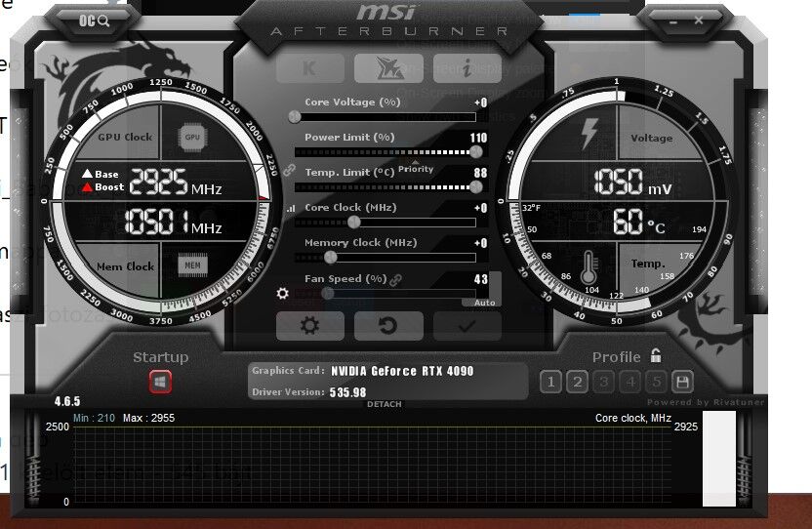
Task: Open fan settings gear beside Fan Speed
Action: click(x=282, y=293)
